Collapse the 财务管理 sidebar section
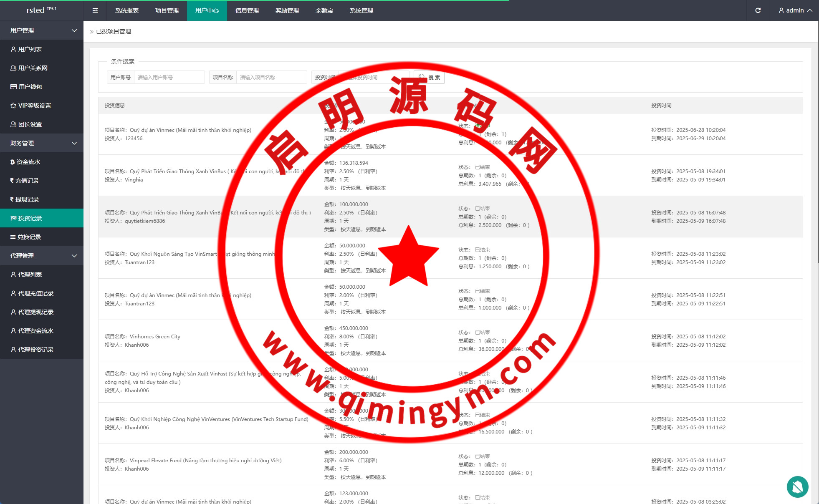The height and width of the screenshot is (504, 819). point(42,143)
